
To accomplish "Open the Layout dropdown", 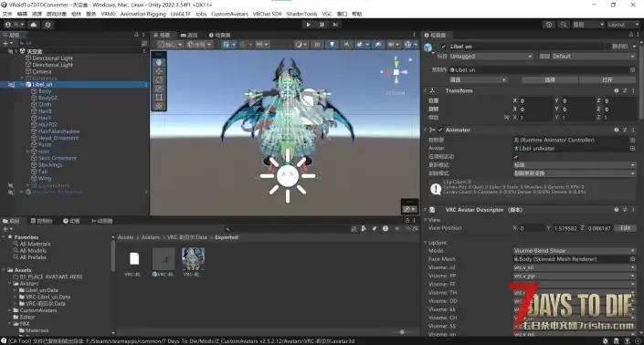I will pyautogui.click(x=622, y=25).
